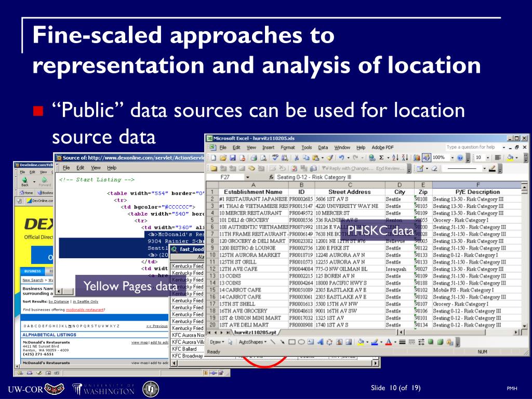Click the Font Color A in Drawing toolbar
532x399 pixels.
pyautogui.click(x=389, y=342)
